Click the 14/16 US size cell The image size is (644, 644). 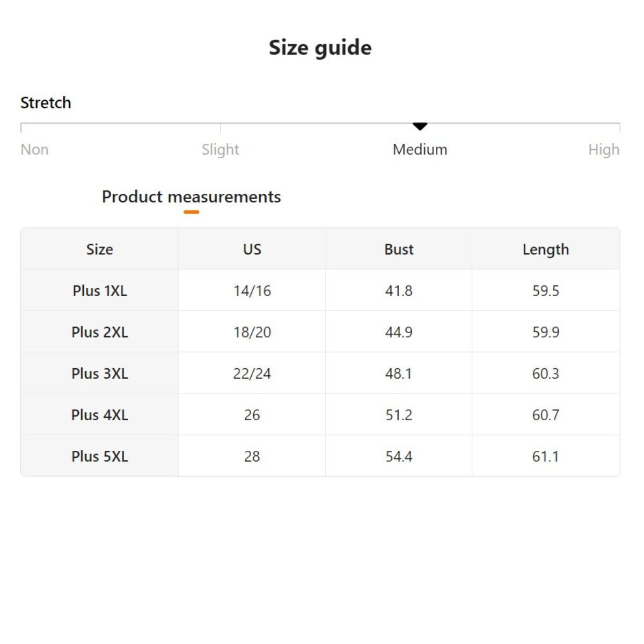pyautogui.click(x=252, y=291)
